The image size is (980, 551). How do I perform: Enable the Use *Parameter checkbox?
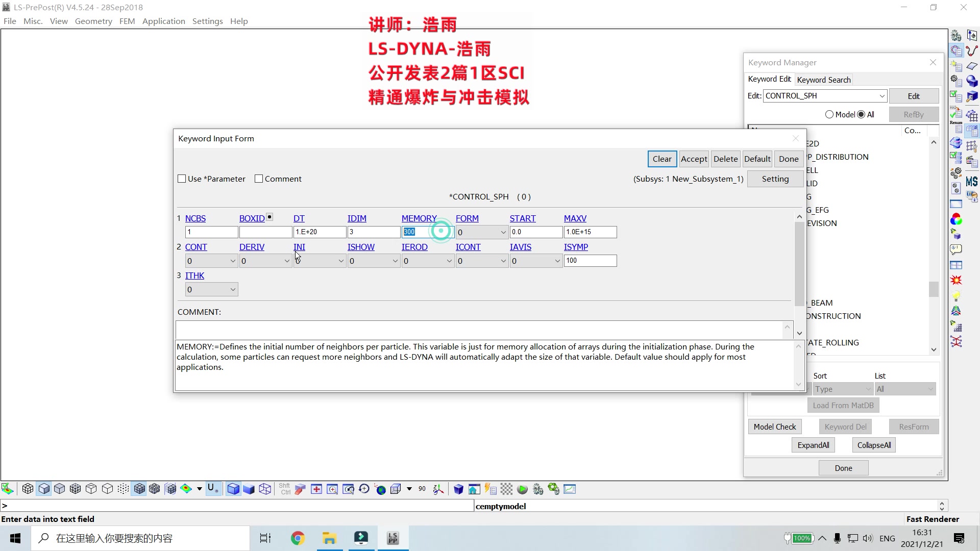(x=182, y=179)
